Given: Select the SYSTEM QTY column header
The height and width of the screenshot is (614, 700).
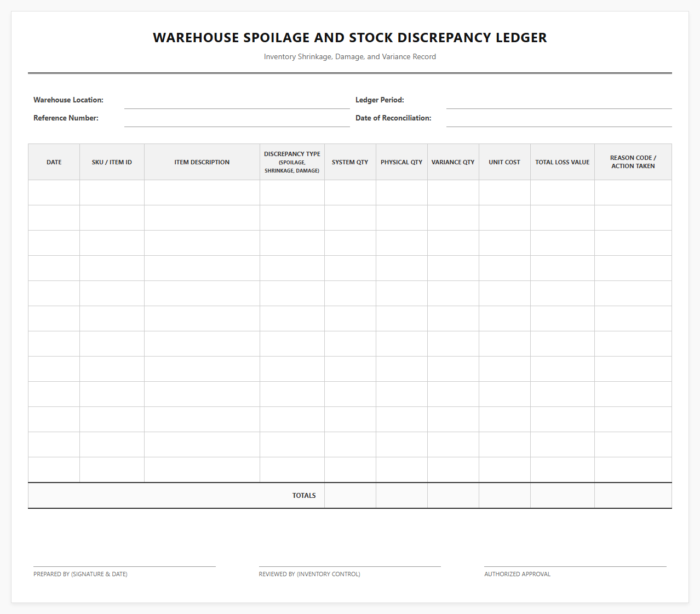Looking at the screenshot, I should point(350,162).
